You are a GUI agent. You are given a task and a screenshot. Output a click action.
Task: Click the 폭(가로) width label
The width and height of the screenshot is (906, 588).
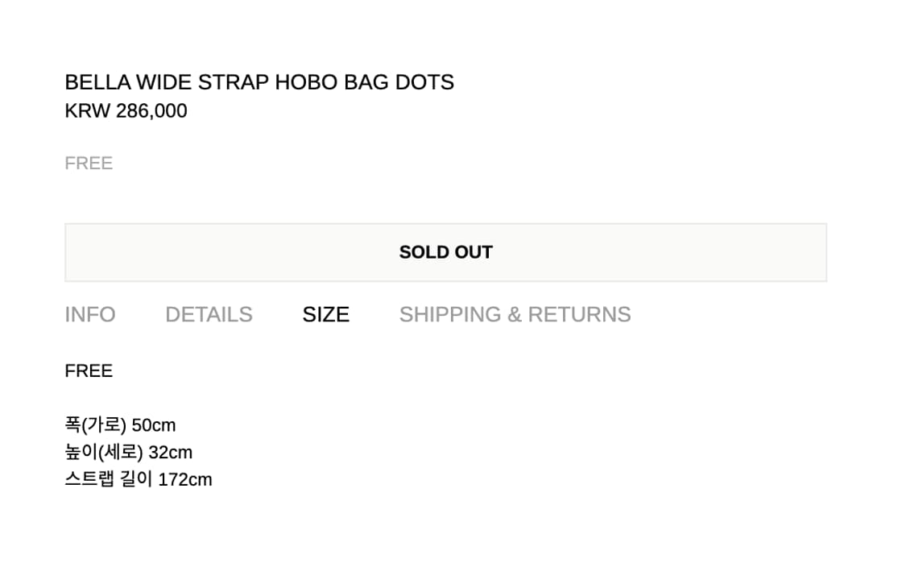[x=95, y=425]
